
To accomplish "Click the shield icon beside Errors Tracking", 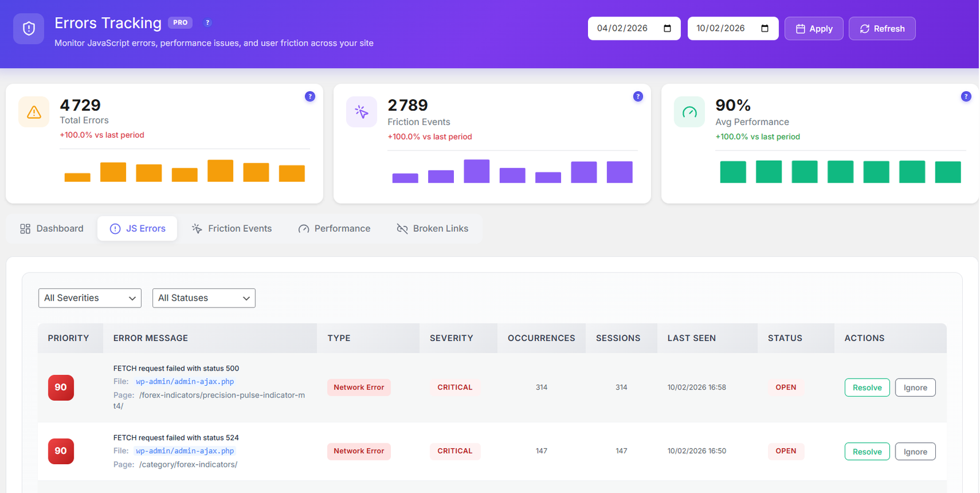I will (29, 29).
